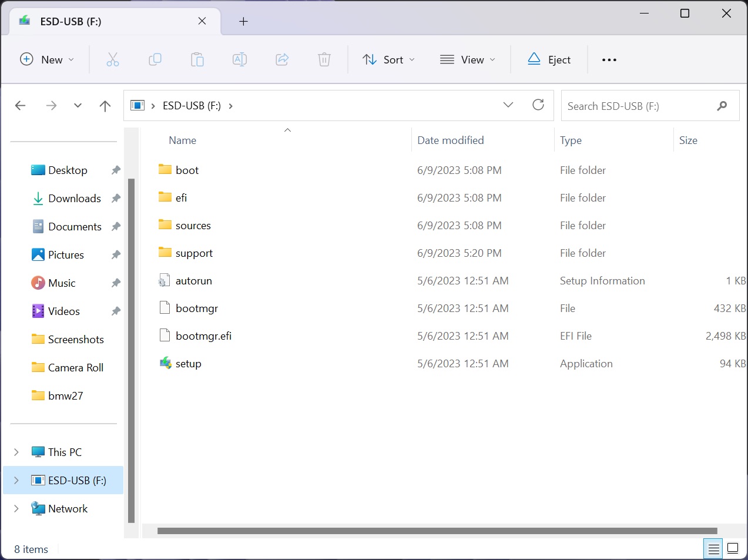Click the drive icon in address bar
The height and width of the screenshot is (560, 748).
click(x=137, y=106)
